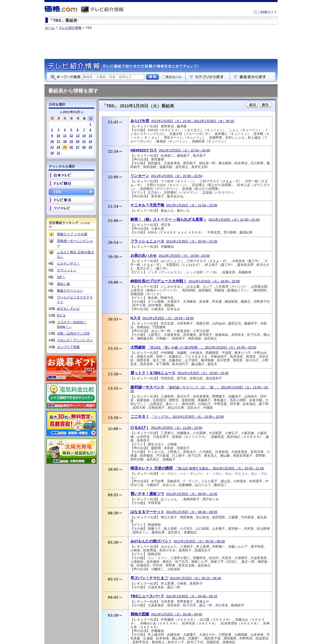Click the rank 2 crown icon
Screen dimensions: 322x644
click(x=51, y=241)
